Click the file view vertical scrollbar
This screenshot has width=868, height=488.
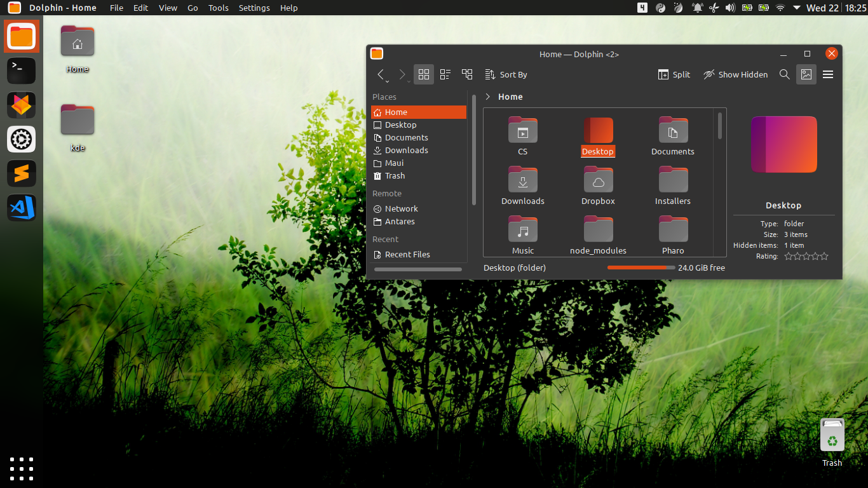(720, 126)
